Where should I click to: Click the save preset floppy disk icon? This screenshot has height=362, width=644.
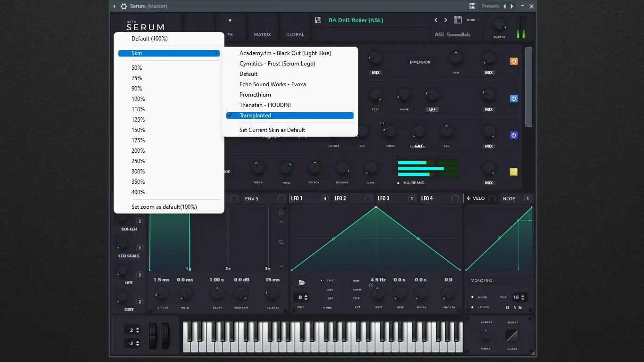pyautogui.click(x=318, y=20)
